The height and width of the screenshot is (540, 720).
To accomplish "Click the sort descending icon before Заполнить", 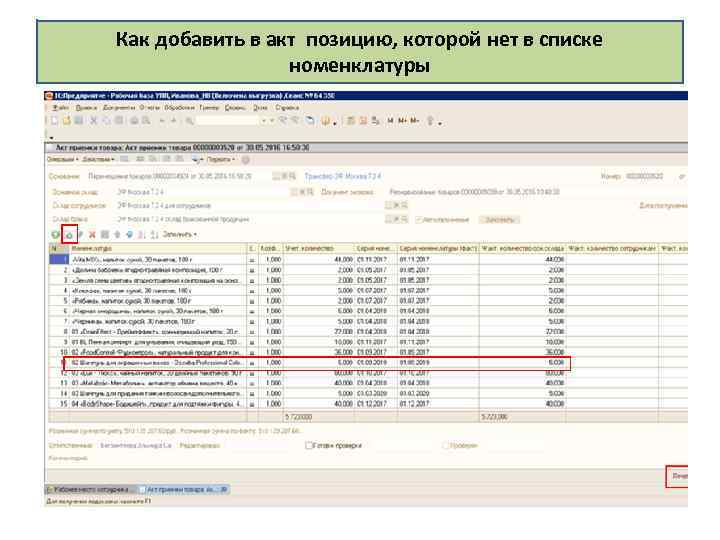I will tap(154, 235).
